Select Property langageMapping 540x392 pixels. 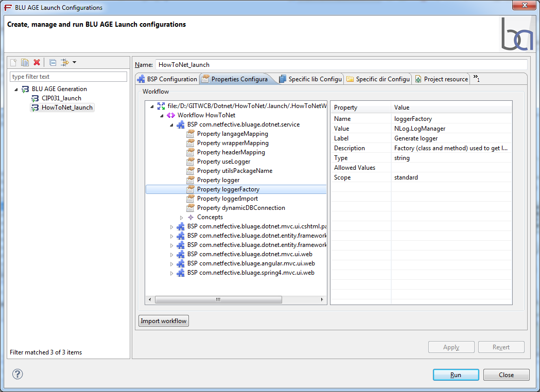pos(233,134)
